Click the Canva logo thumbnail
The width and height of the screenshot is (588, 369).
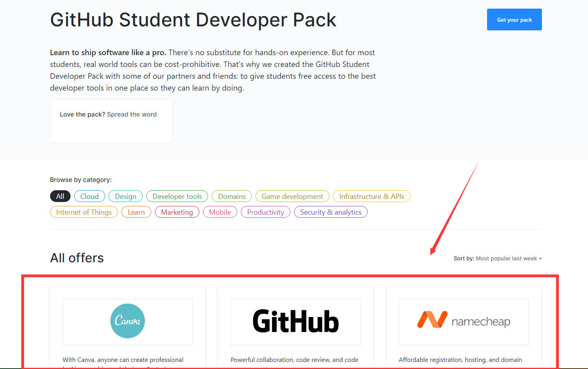click(x=128, y=322)
